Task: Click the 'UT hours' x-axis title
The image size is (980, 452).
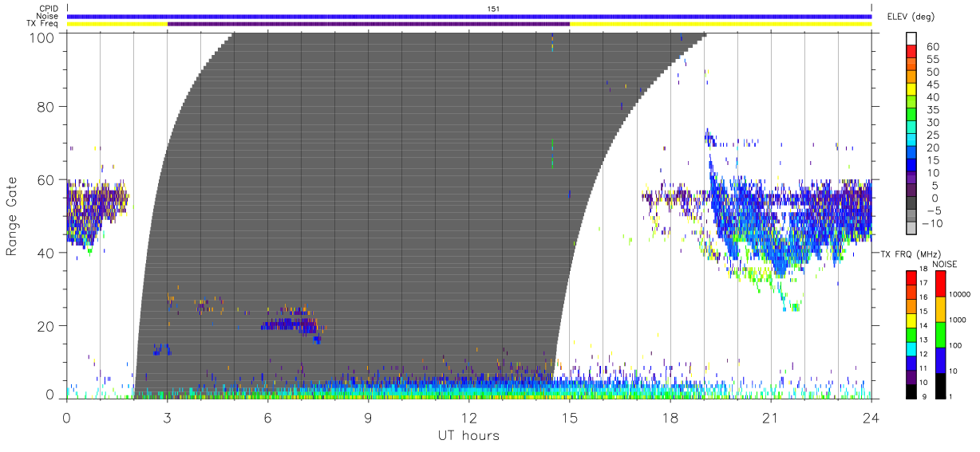Action: tap(468, 435)
